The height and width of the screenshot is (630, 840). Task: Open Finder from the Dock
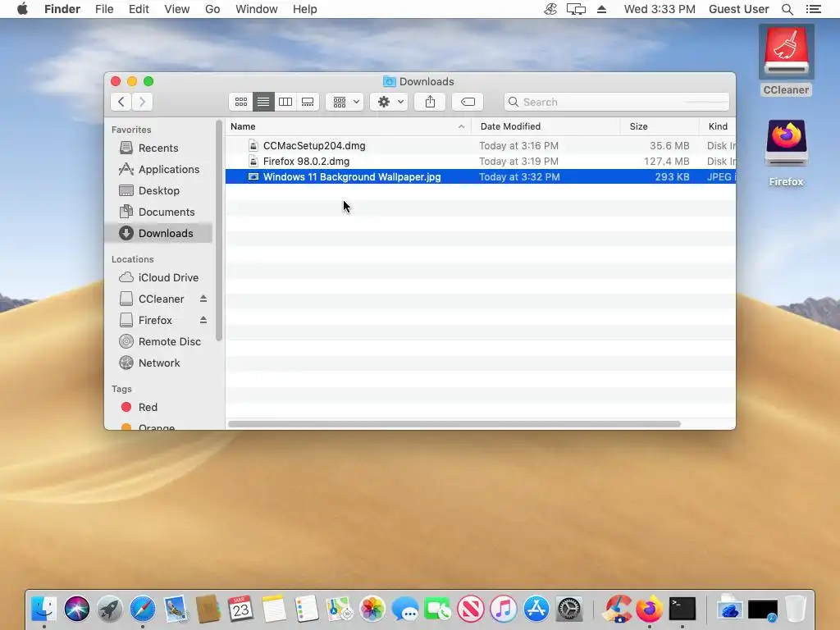point(44,609)
